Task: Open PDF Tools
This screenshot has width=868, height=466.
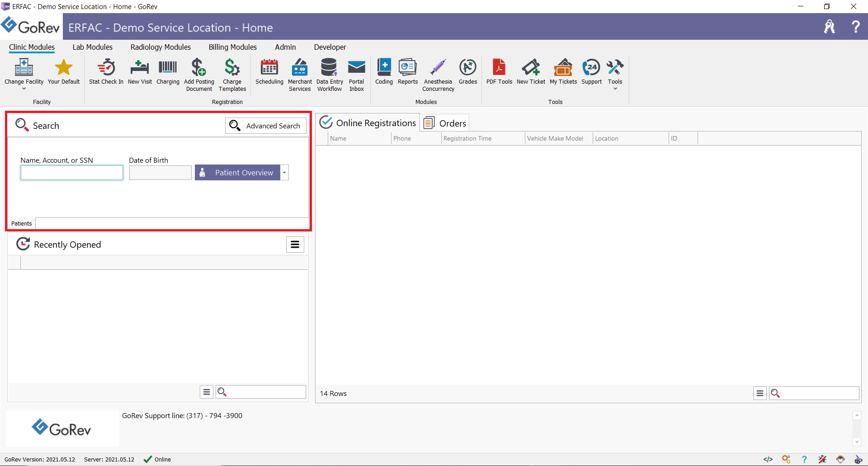Action: pyautogui.click(x=499, y=72)
